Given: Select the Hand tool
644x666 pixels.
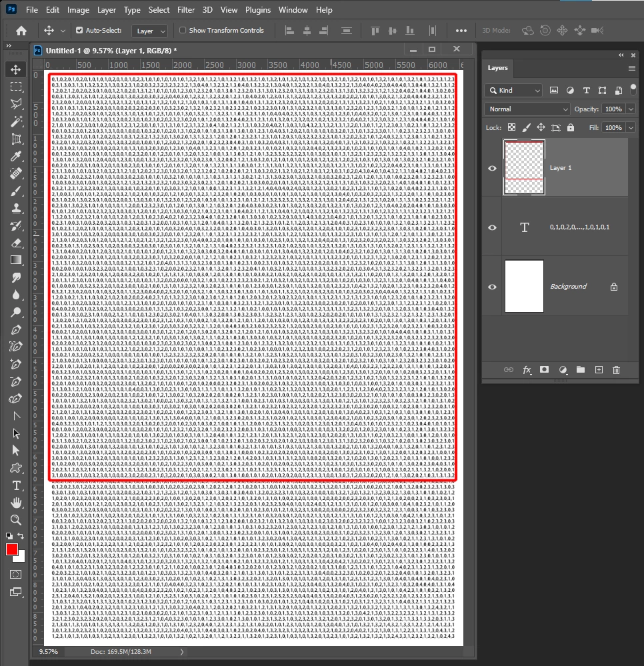Looking at the screenshot, I should 16,503.
